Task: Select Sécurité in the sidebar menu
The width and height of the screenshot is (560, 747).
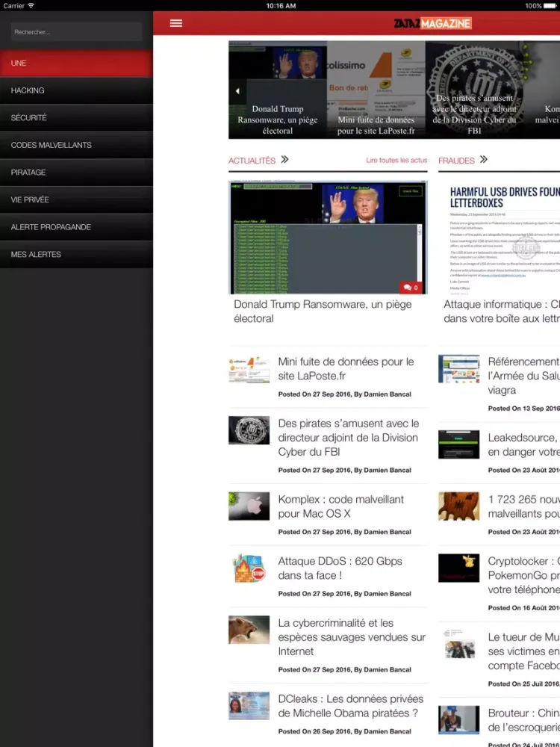Action: tap(76, 118)
